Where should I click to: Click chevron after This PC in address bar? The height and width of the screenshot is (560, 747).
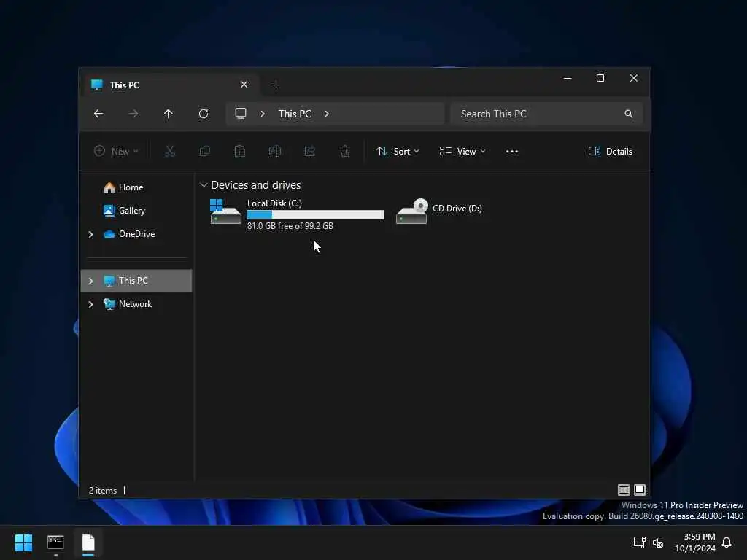(x=327, y=114)
